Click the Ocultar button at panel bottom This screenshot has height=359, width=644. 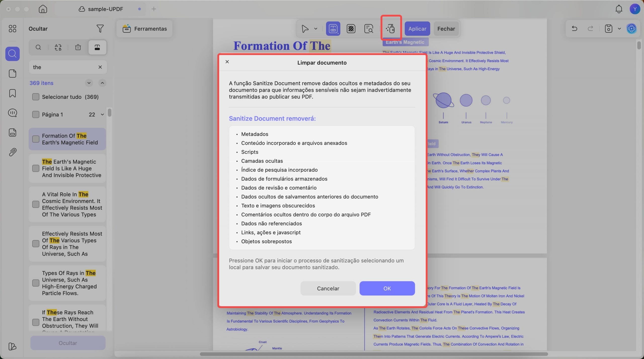point(68,343)
